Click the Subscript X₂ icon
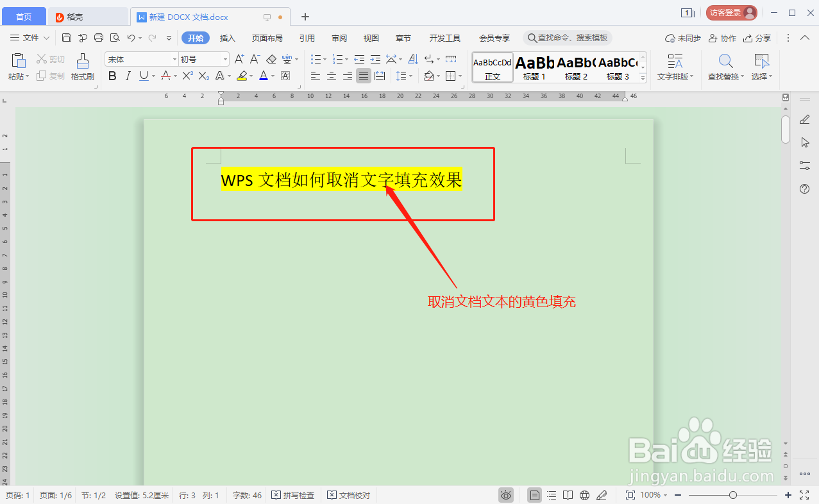 click(203, 76)
